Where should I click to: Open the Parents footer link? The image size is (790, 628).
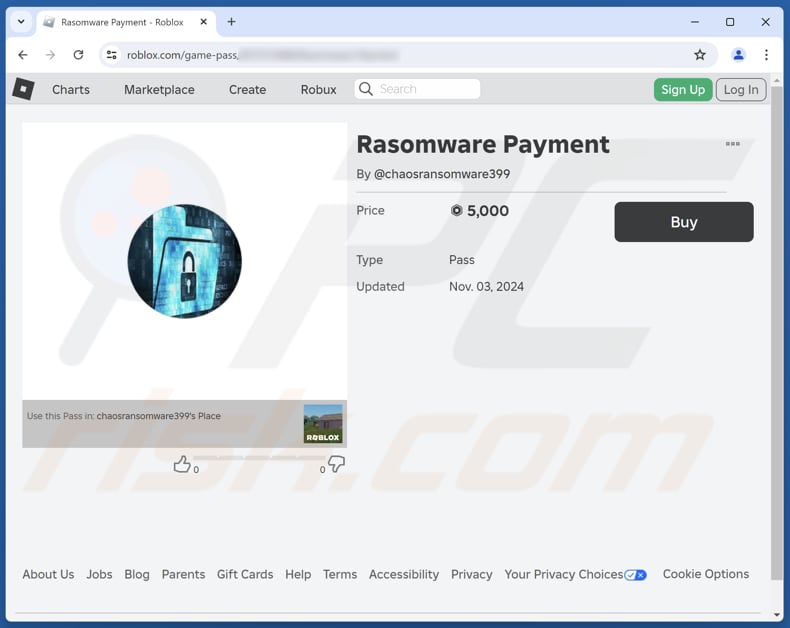pyautogui.click(x=183, y=574)
